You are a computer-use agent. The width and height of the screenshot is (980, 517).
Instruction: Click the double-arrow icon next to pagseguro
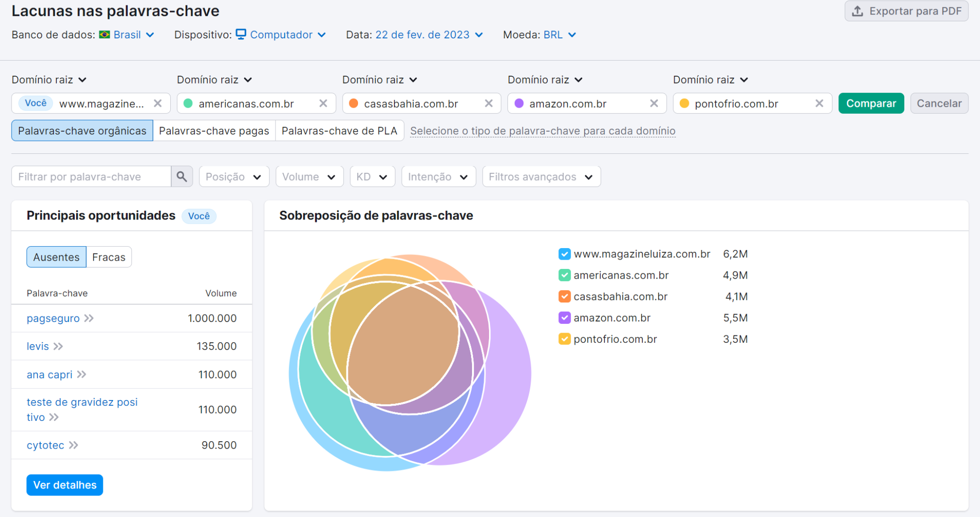pos(89,318)
